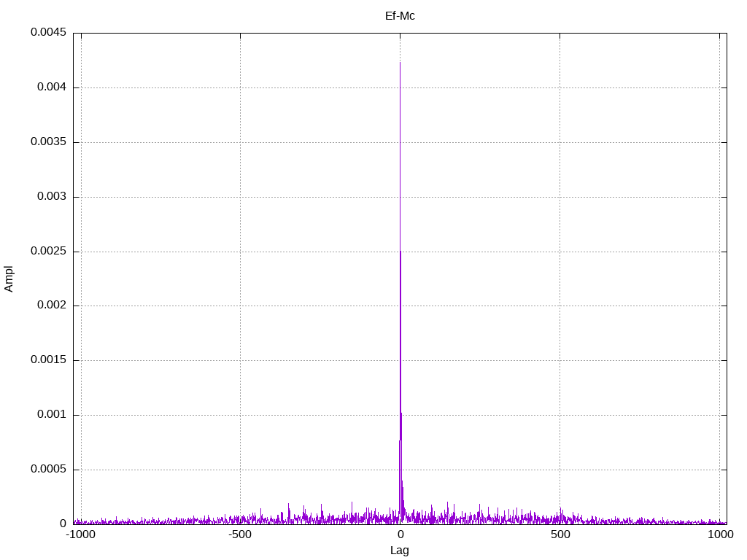The height and width of the screenshot is (560, 747).
Task: Click the tip of the central peak
Action: [400, 63]
